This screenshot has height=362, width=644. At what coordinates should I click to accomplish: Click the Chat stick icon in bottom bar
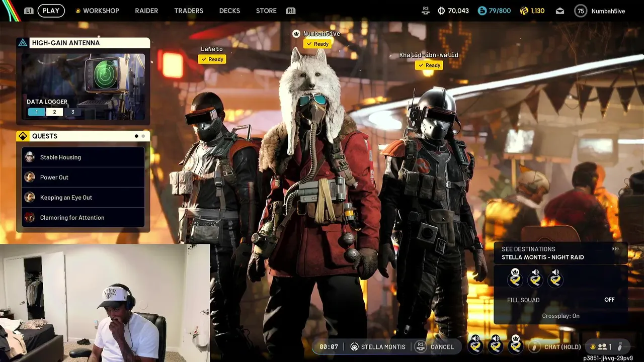(x=535, y=347)
